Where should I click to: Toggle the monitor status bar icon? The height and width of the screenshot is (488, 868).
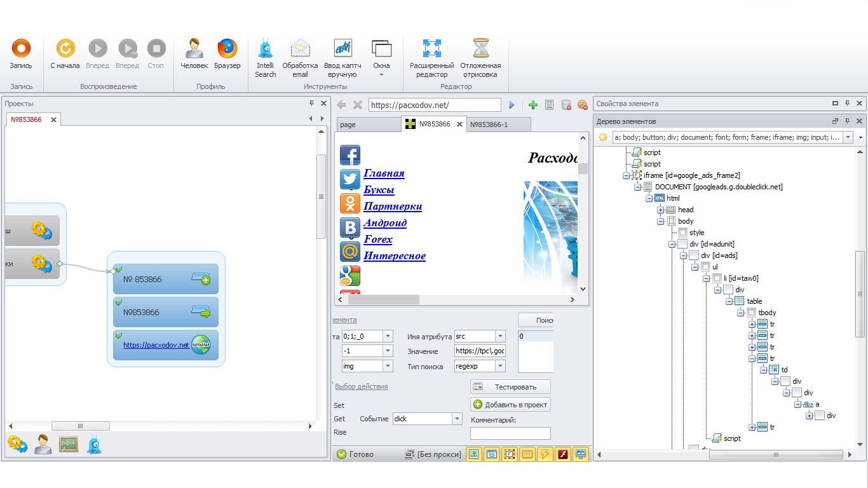(x=580, y=454)
